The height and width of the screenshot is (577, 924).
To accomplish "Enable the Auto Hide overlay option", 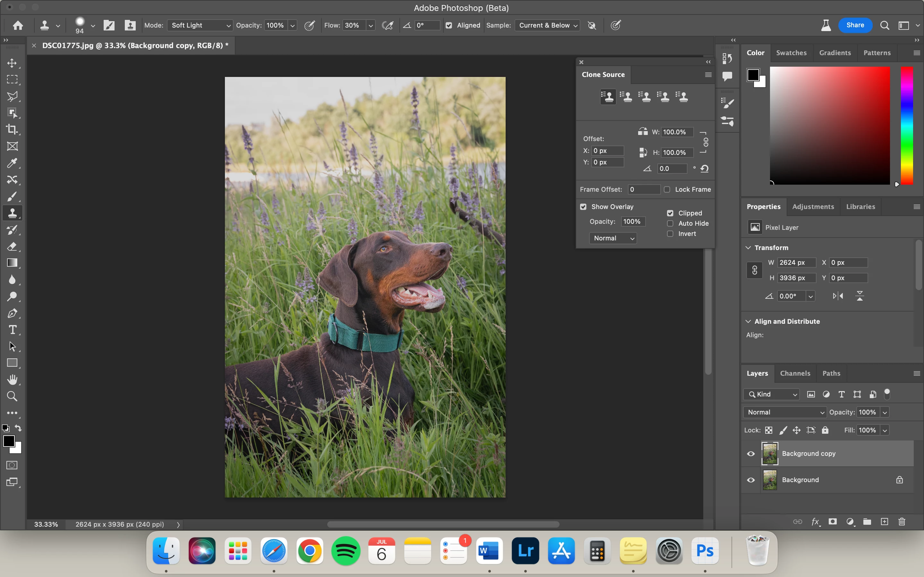I will click(x=670, y=224).
